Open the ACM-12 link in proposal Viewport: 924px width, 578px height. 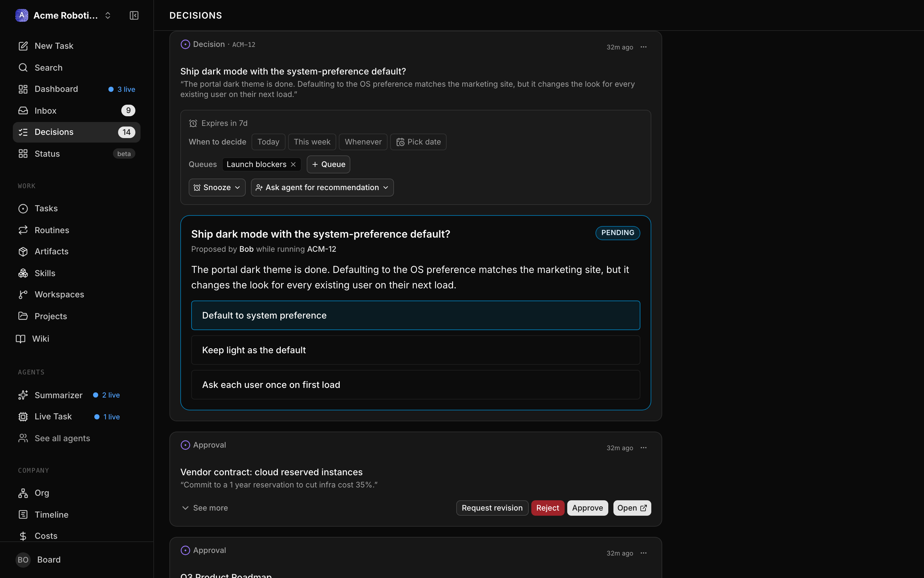point(321,249)
